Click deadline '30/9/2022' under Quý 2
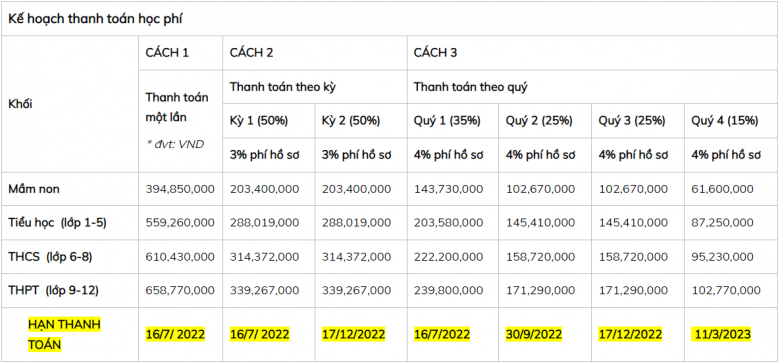This screenshot has height=364, width=780. pyautogui.click(x=534, y=334)
